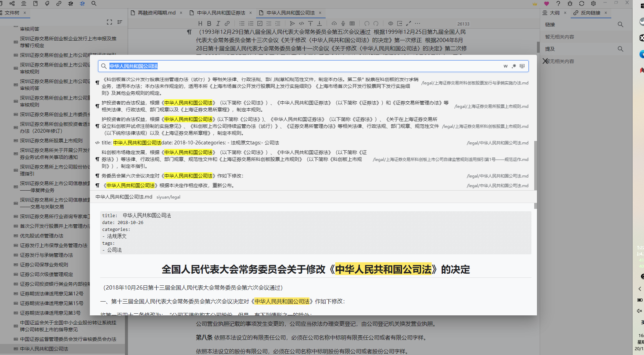This screenshot has height=355, width=644.
Task: Click the global graph view icon
Action: 82,3
